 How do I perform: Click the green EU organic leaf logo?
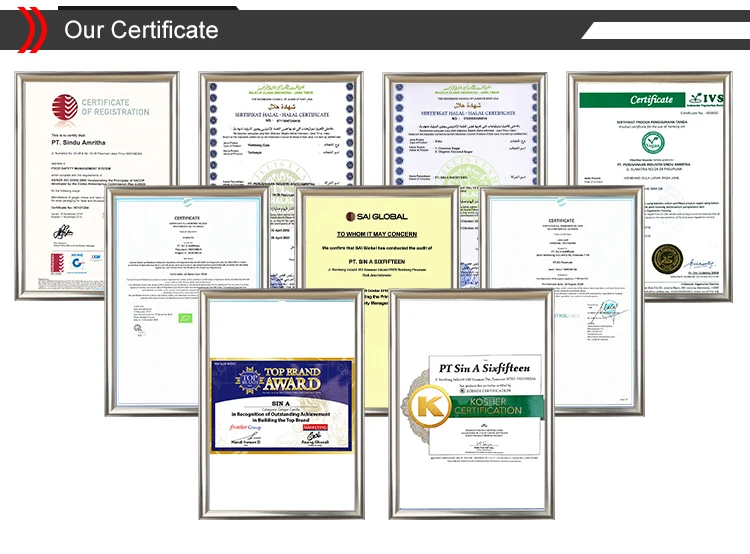tap(185, 318)
